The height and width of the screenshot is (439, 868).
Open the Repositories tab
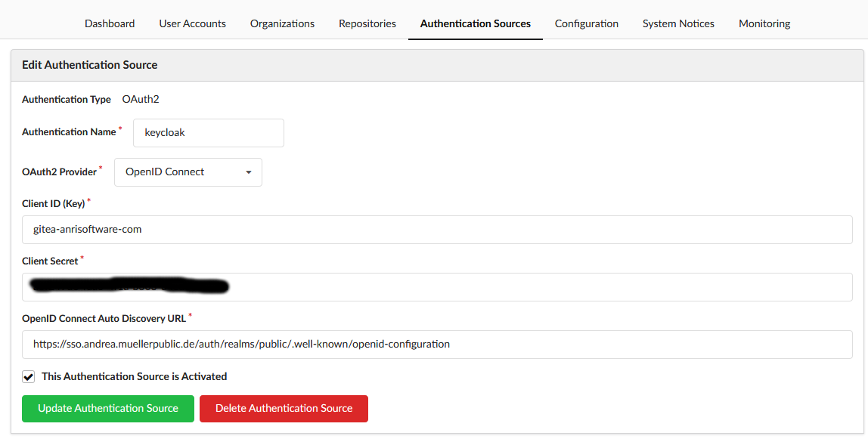(367, 23)
